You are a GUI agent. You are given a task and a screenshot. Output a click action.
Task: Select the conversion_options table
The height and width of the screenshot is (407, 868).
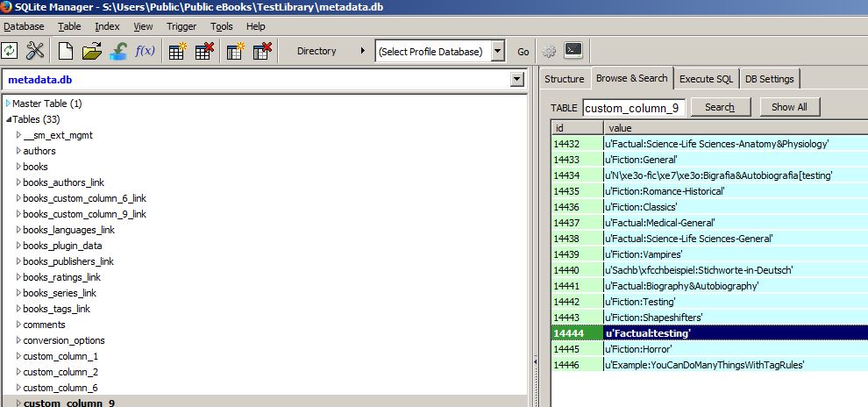[x=64, y=340]
